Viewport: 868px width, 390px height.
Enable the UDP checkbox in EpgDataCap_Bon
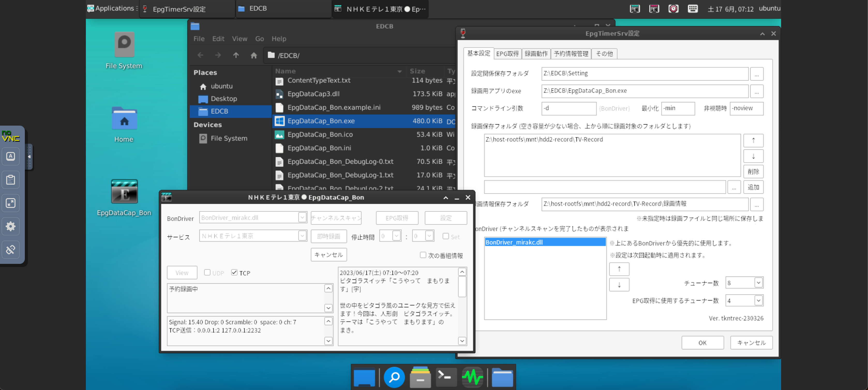pos(207,272)
